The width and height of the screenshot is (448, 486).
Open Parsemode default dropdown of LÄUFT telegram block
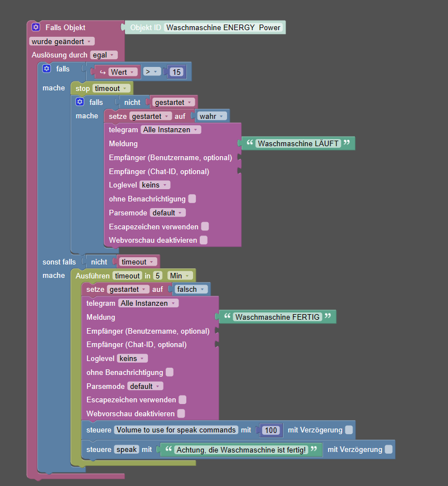167,213
